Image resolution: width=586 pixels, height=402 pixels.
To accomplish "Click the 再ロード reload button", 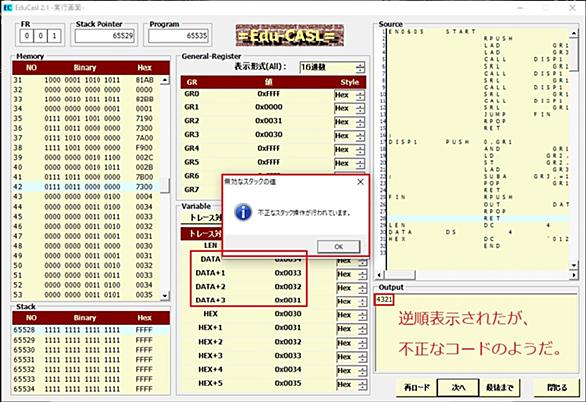I will coord(417,387).
